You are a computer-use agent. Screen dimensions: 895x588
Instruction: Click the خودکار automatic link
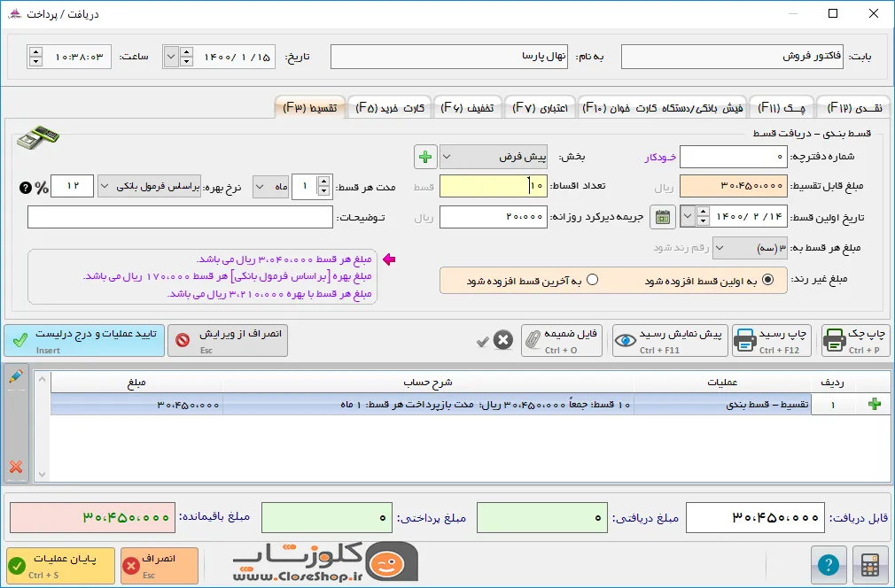660,157
